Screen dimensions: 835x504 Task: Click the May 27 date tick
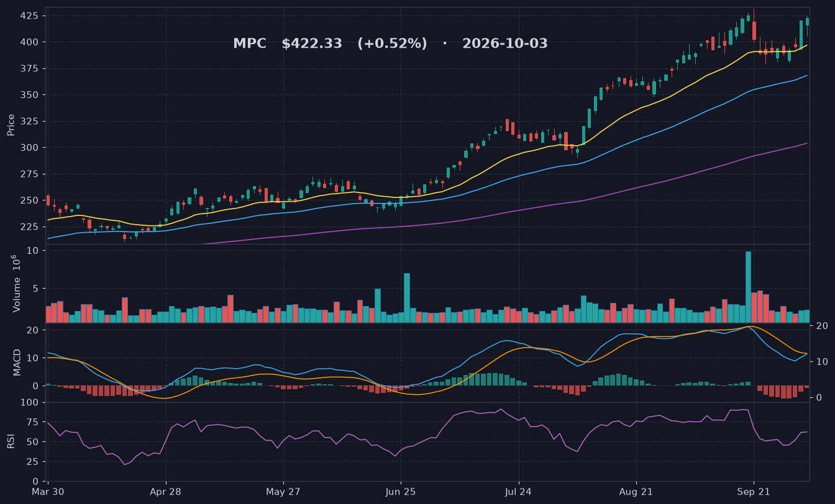tap(283, 492)
